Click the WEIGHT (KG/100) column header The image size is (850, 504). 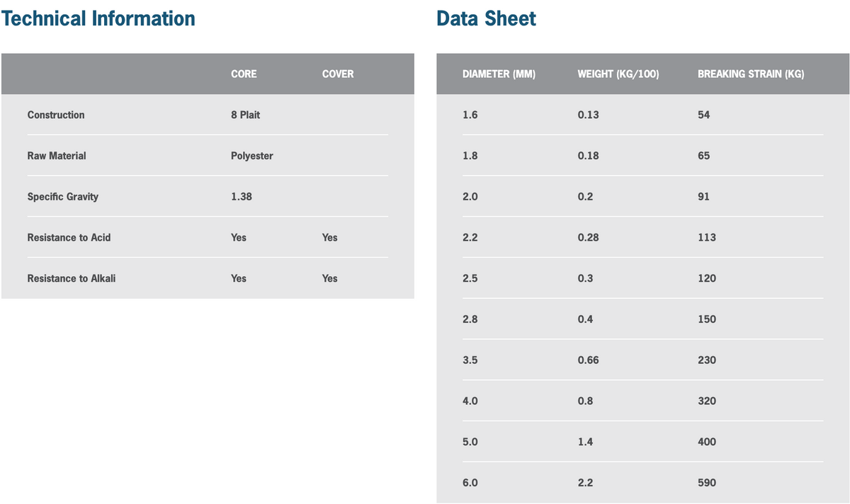click(x=618, y=74)
